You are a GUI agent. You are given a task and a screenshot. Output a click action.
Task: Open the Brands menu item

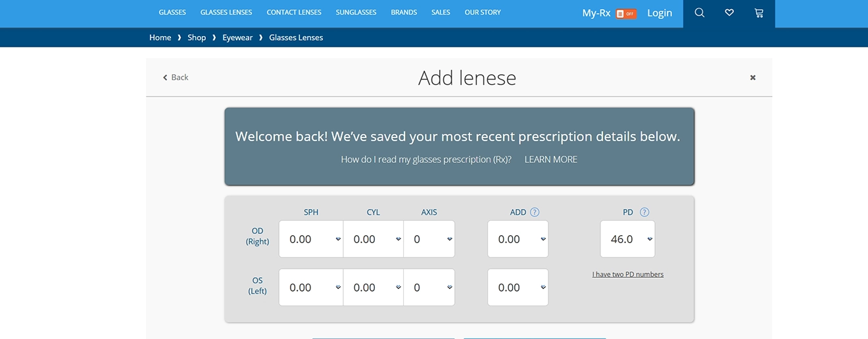click(x=404, y=12)
